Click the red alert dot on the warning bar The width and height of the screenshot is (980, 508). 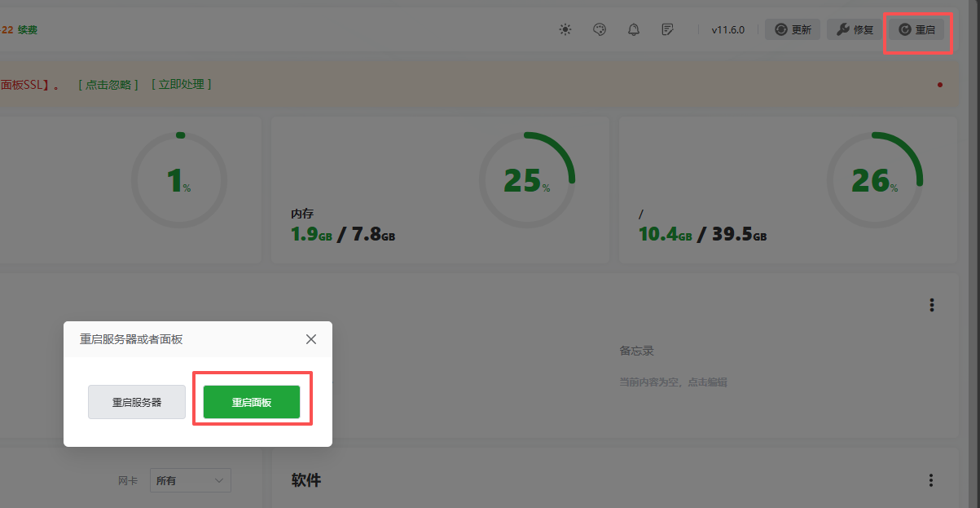tap(939, 84)
